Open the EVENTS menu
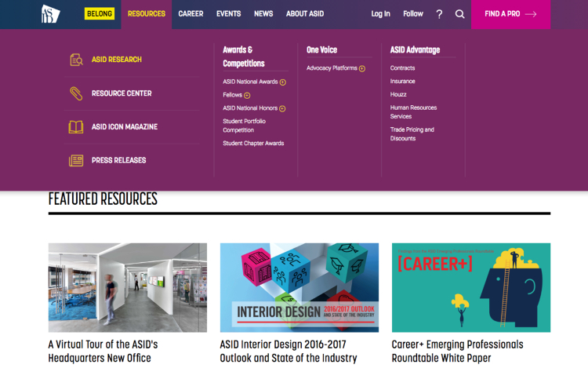Image resolution: width=588 pixels, height=379 pixels. click(228, 14)
